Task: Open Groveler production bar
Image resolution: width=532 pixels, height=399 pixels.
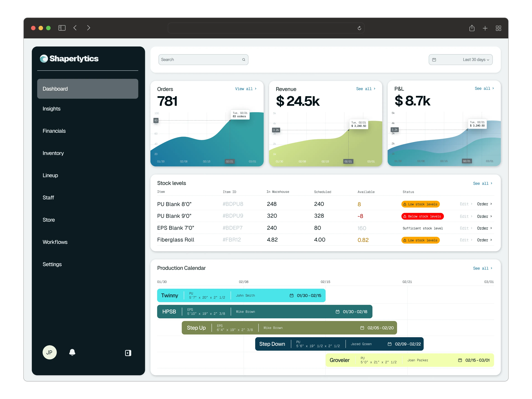Action: pos(410,360)
